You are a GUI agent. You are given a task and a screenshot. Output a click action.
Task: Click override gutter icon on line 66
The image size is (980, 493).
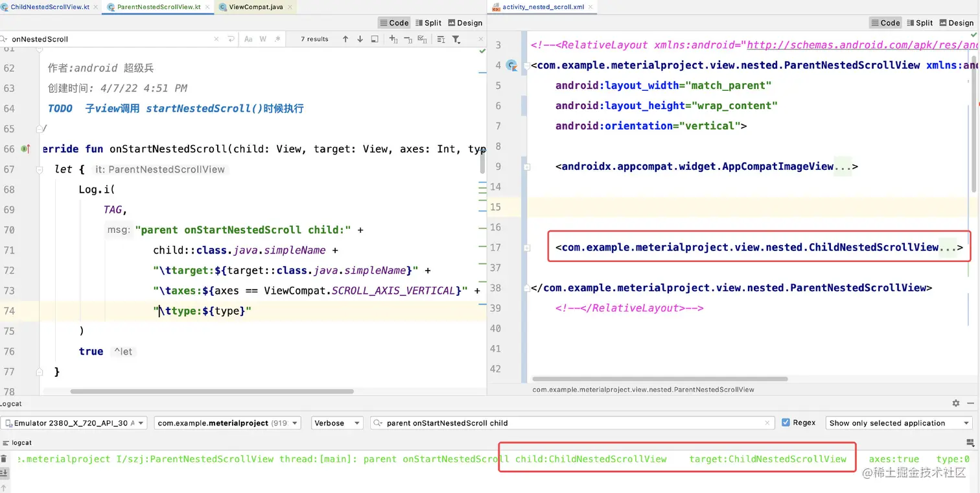point(25,149)
